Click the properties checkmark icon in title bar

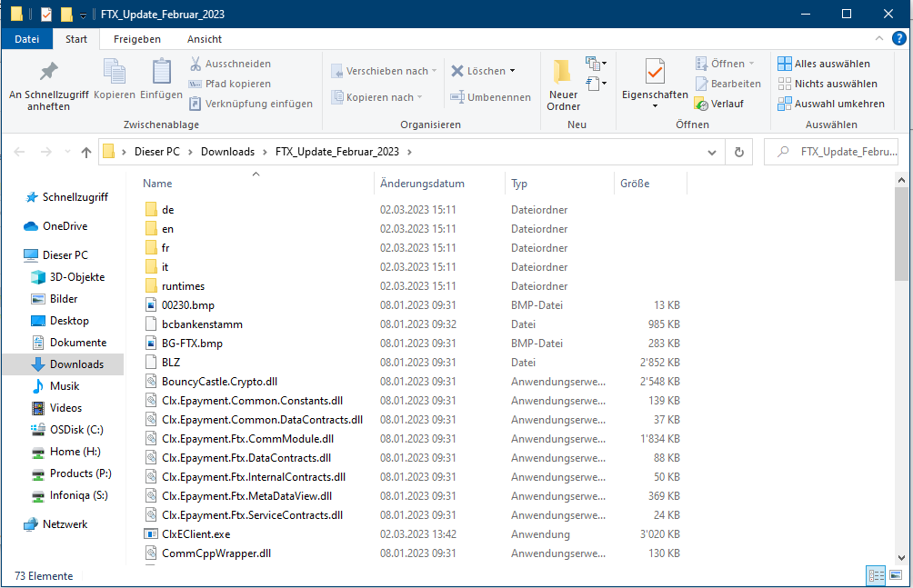coord(46,14)
